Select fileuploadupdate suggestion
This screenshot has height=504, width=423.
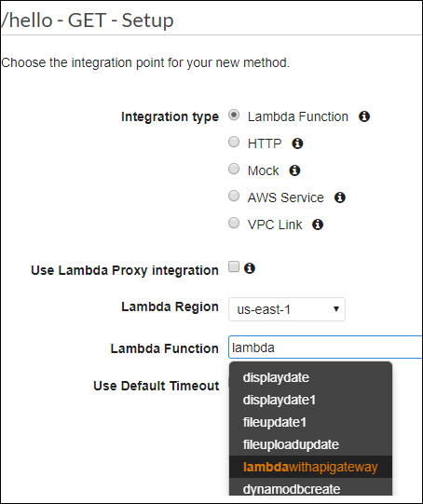click(x=311, y=444)
